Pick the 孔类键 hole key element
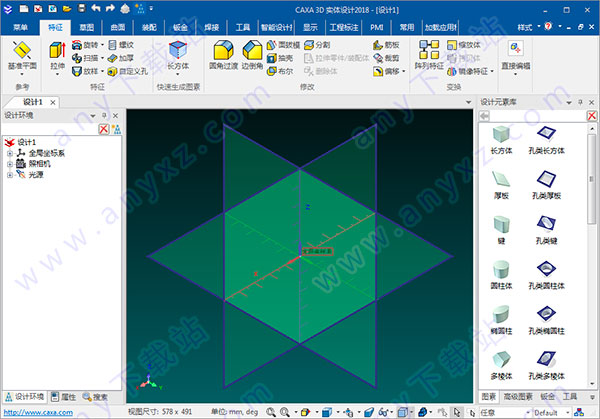 (546, 230)
